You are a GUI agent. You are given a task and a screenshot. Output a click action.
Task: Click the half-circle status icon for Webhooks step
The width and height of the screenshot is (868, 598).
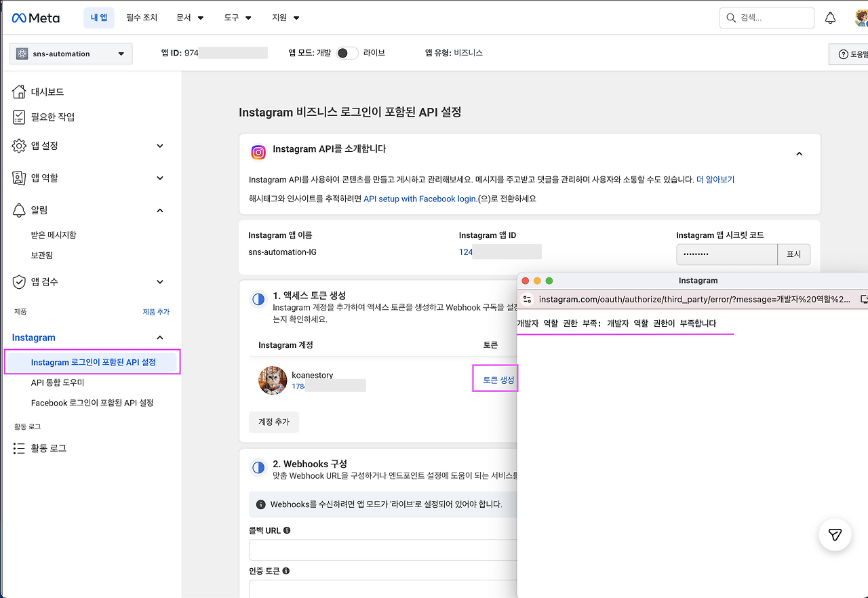pos(258,467)
